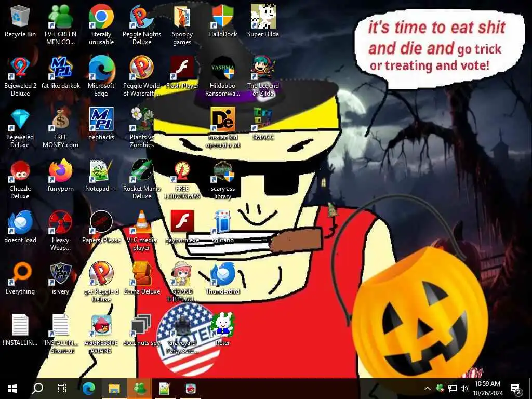Click the network icon in the tray
The width and height of the screenshot is (532, 399).
coord(453,389)
